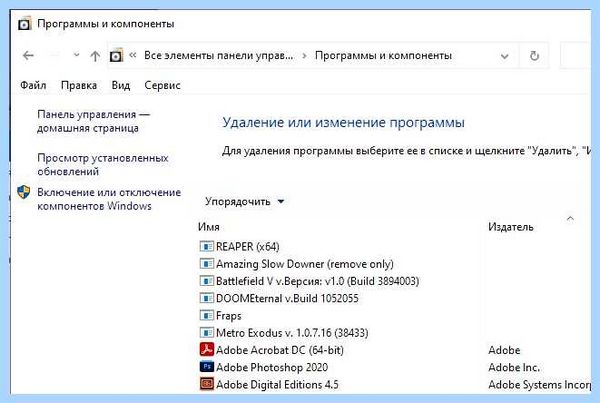Open 'Просмотр установленных обновлений' link
This screenshot has width=600, height=403.
click(103, 165)
